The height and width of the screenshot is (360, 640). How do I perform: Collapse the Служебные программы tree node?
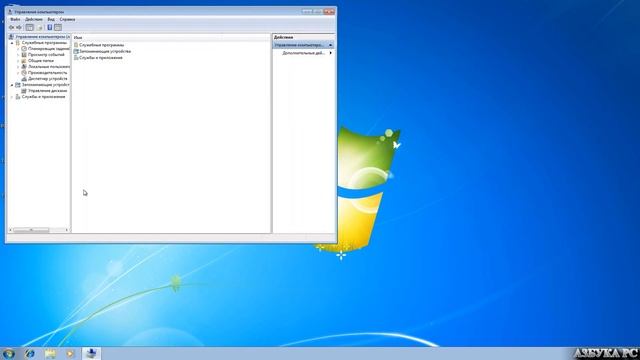click(12, 42)
